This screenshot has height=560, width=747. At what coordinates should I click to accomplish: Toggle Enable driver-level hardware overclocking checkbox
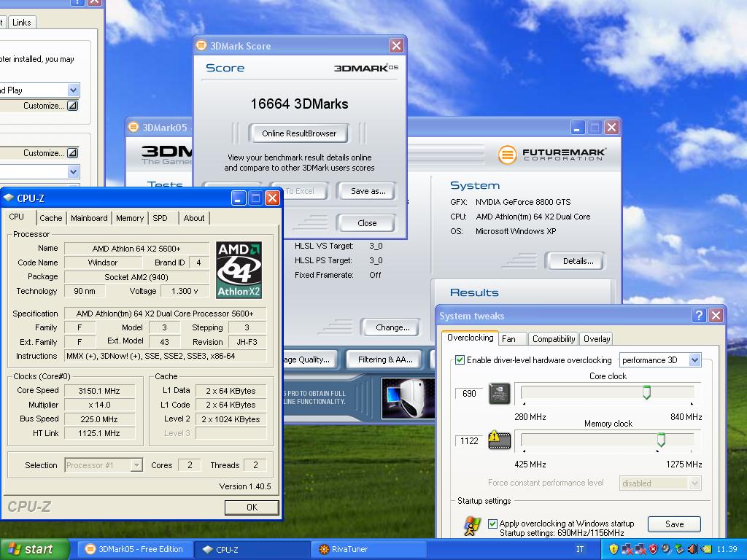click(460, 360)
